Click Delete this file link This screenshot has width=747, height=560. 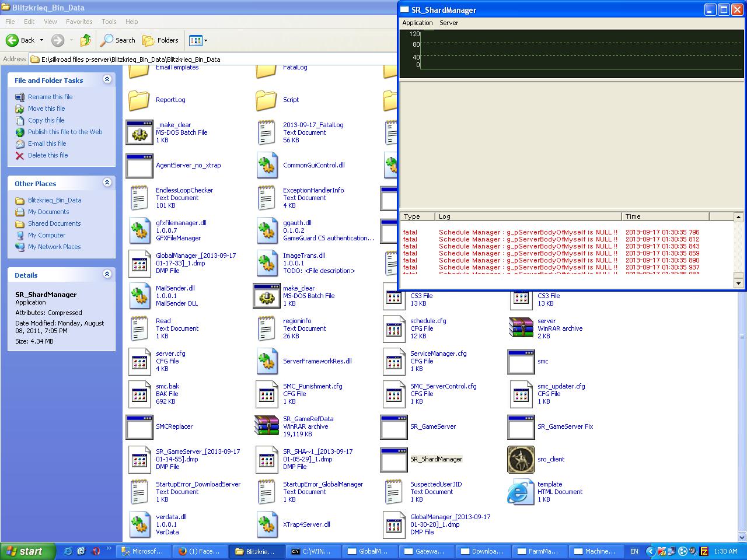click(x=48, y=155)
